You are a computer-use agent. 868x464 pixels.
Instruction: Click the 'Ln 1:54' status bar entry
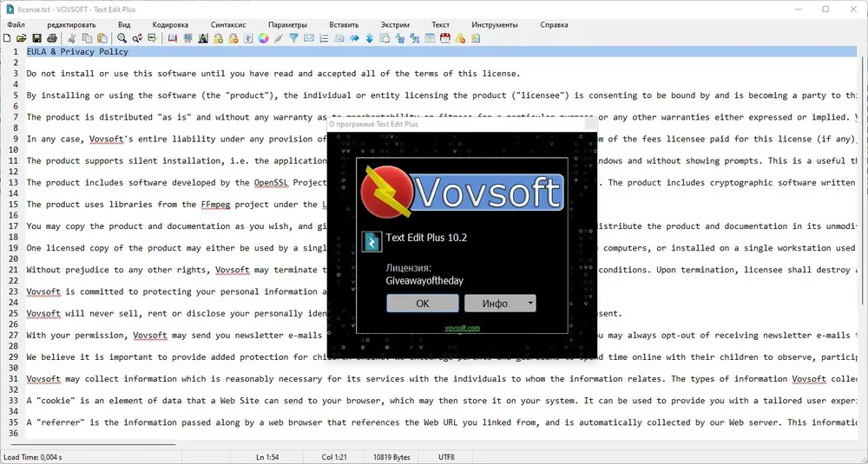coord(267,457)
